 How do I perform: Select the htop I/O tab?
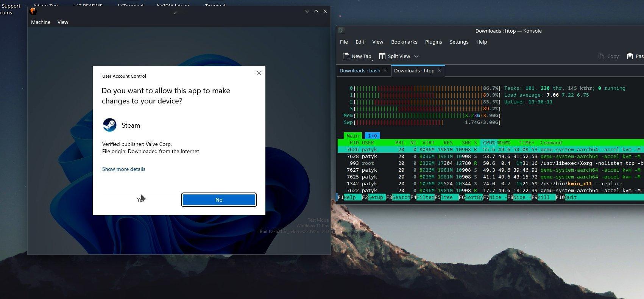pos(373,136)
